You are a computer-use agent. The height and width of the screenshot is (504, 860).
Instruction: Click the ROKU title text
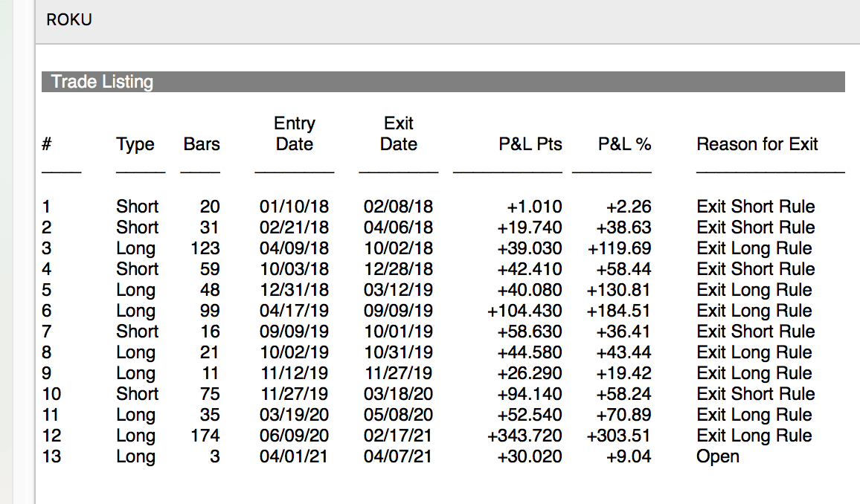pyautogui.click(x=69, y=20)
